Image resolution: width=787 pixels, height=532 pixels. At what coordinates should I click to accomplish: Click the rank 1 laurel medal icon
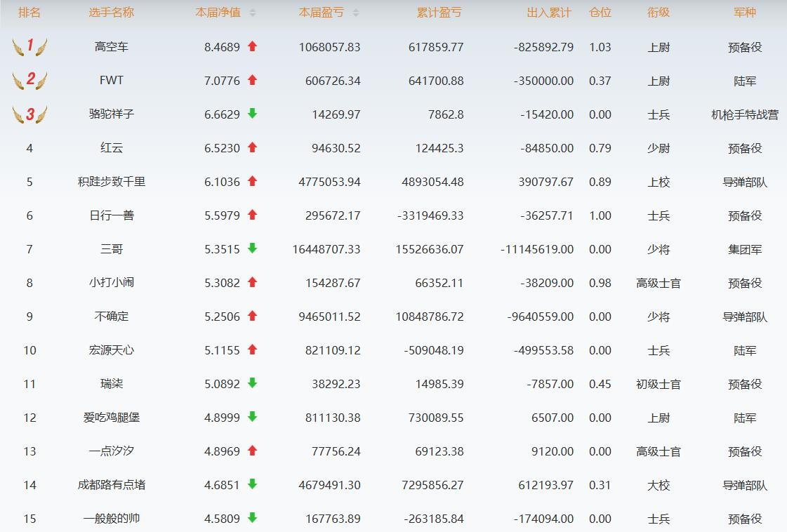click(29, 47)
